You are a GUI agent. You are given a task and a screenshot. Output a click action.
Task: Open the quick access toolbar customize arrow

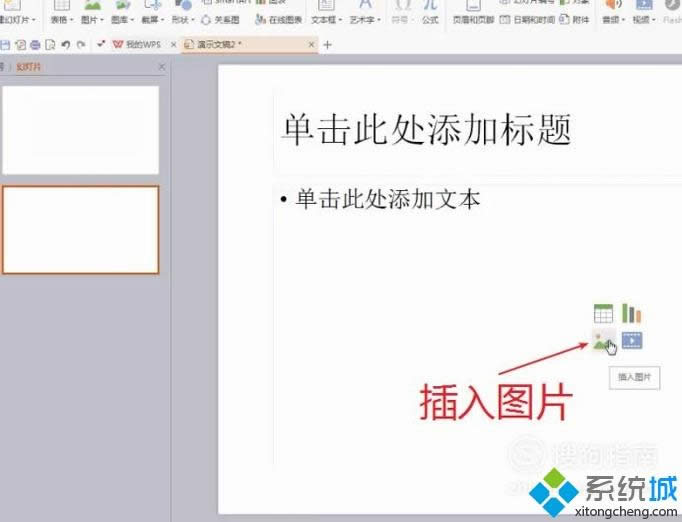tap(101, 44)
